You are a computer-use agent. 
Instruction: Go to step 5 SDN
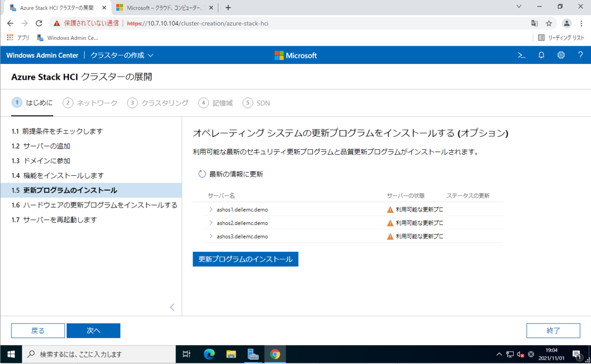[x=256, y=103]
